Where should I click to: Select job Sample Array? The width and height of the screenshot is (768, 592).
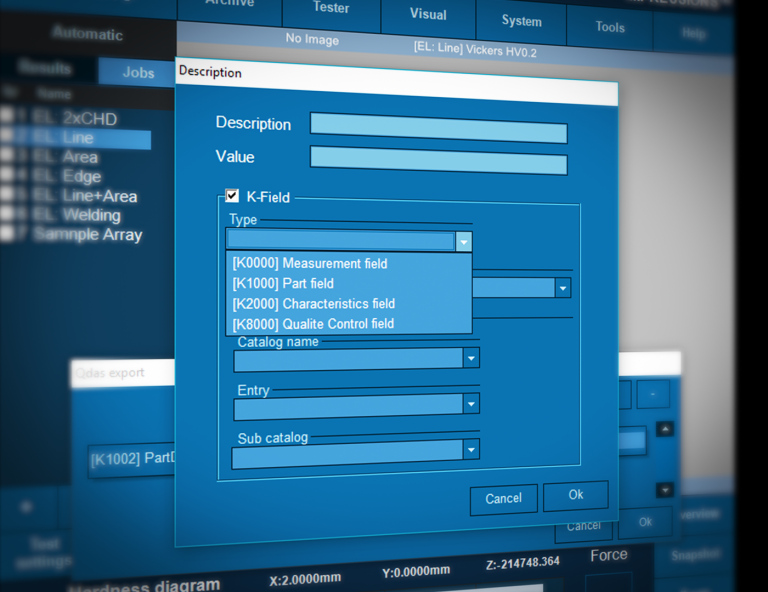88,235
